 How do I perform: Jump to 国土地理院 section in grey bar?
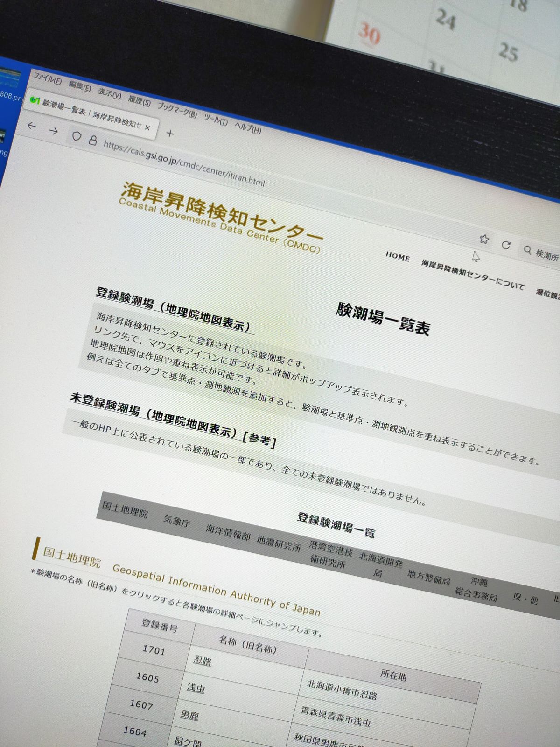125,510
